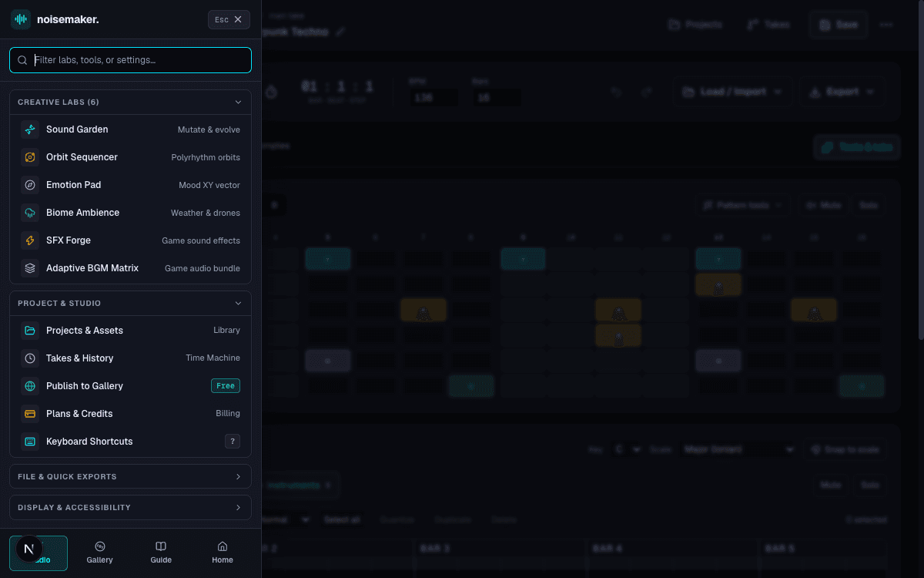The height and width of the screenshot is (578, 924).
Task: Click the round N badge
Action: (28, 549)
